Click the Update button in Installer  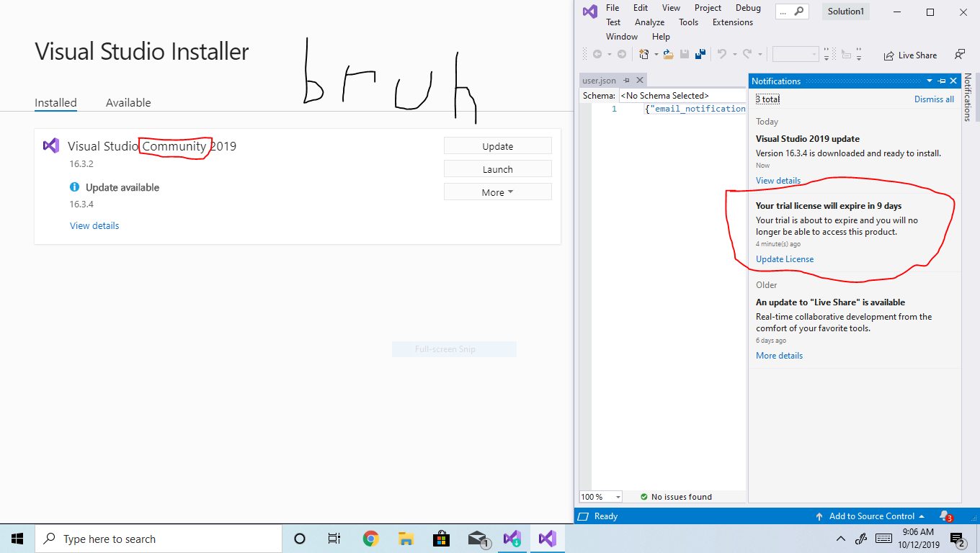pos(498,146)
